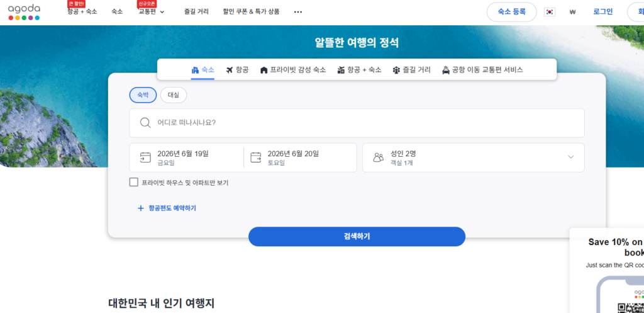
Task: Click the ferris wheel icon on 즐길 거리 tab
Action: click(396, 71)
